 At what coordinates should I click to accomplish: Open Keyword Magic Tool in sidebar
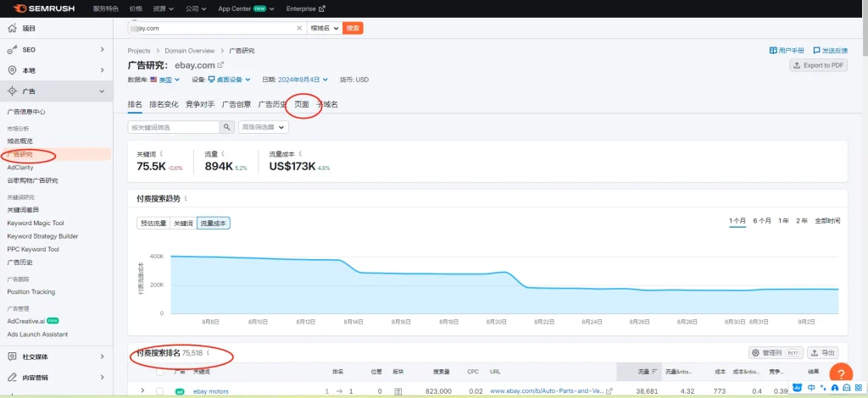pos(36,224)
